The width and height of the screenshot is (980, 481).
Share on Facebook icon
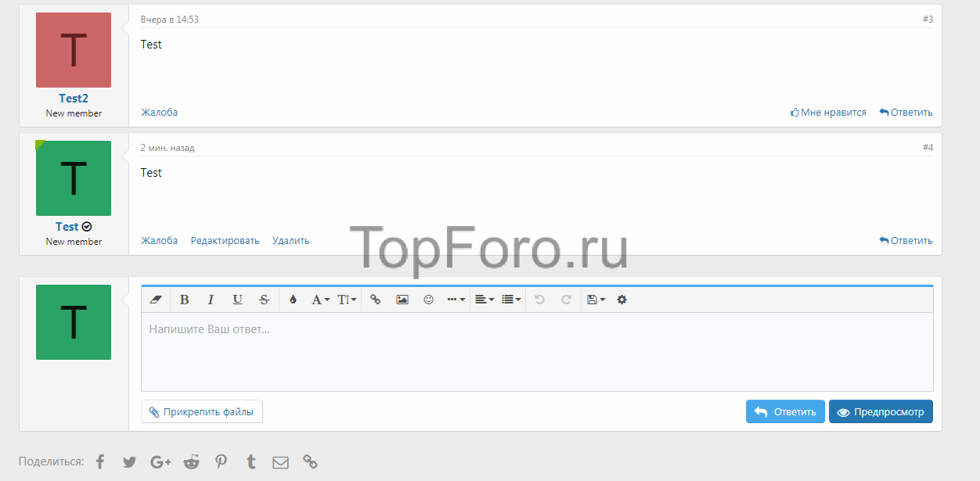point(100,461)
